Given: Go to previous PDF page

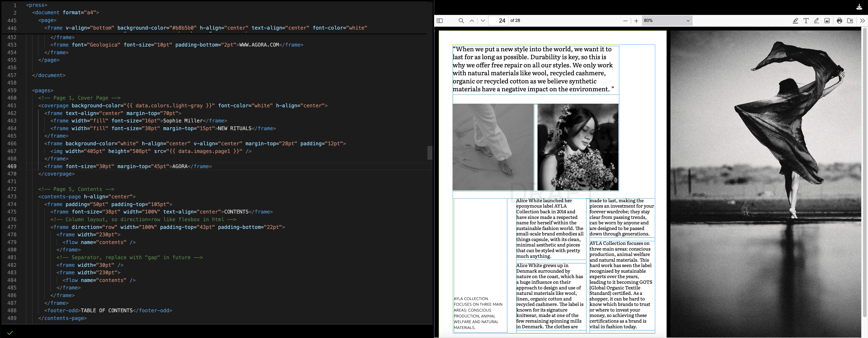Looking at the screenshot, I should pyautogui.click(x=472, y=21).
